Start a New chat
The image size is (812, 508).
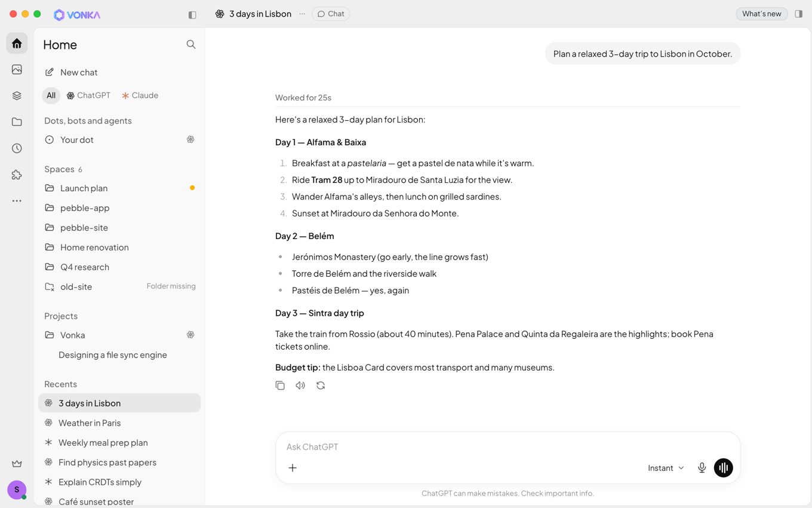(x=119, y=72)
